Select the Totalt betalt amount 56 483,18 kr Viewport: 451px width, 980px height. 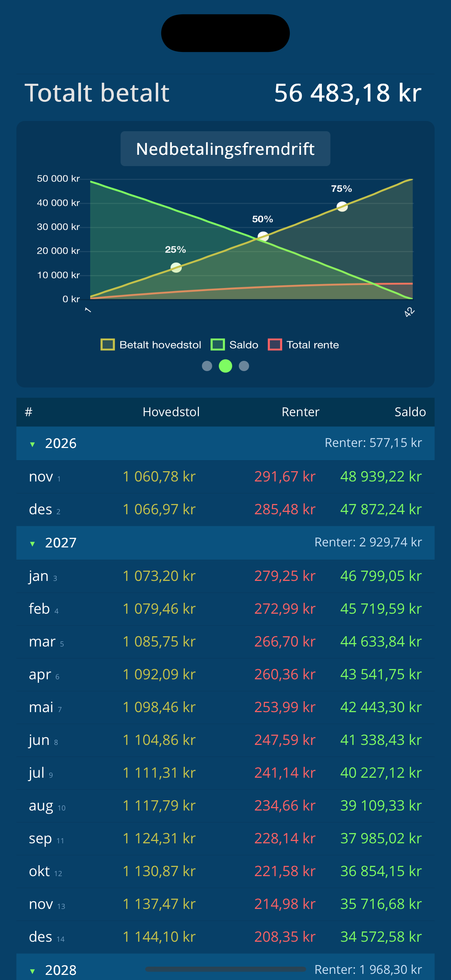tap(347, 93)
